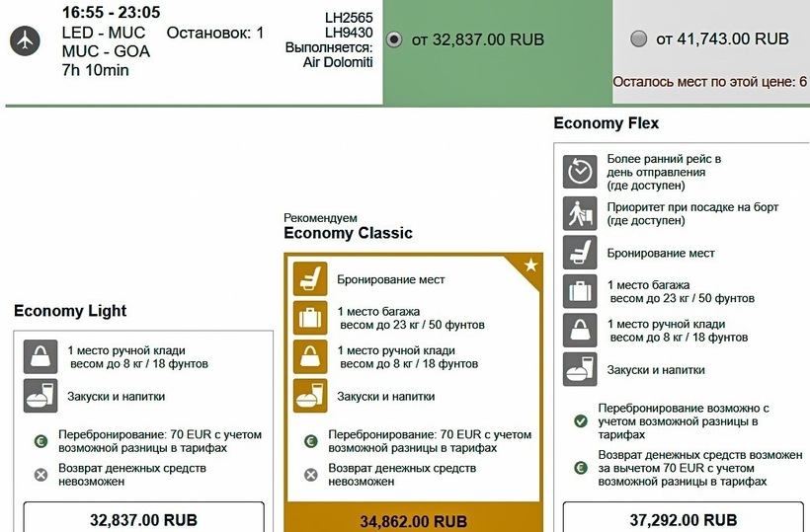This screenshot has height=532, width=810.
Task: Click Economy Flex hand baggage icon
Action: (580, 331)
